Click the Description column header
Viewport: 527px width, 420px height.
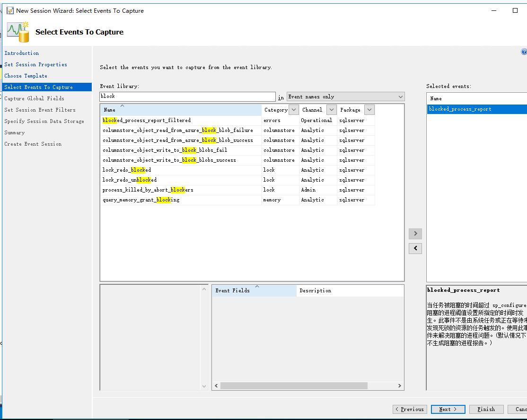pyautogui.click(x=350, y=290)
